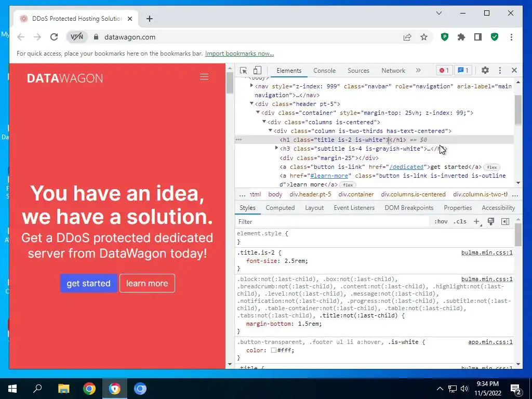Bookmark this page with the star icon
532x399 pixels.
click(x=424, y=37)
